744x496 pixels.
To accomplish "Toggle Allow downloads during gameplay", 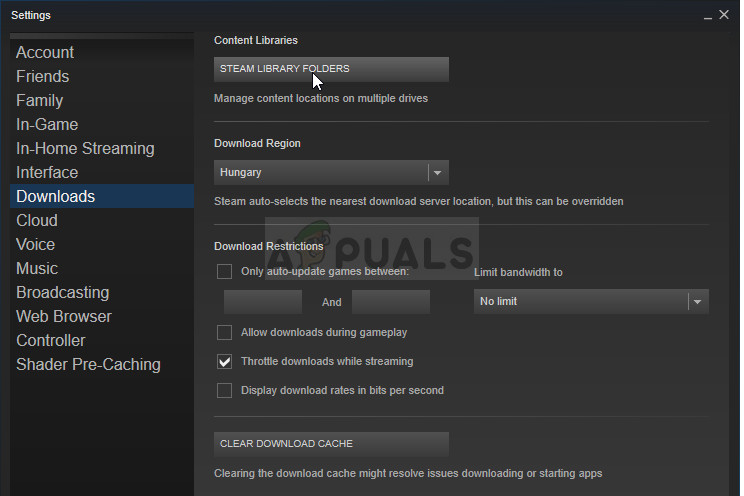I will [x=224, y=332].
